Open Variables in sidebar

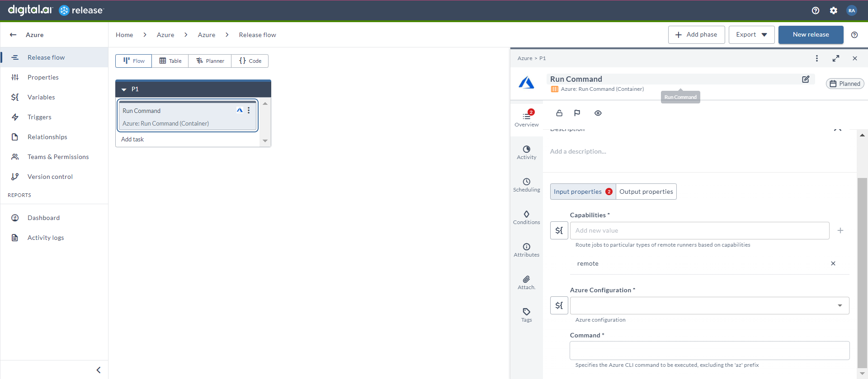[x=54, y=97]
